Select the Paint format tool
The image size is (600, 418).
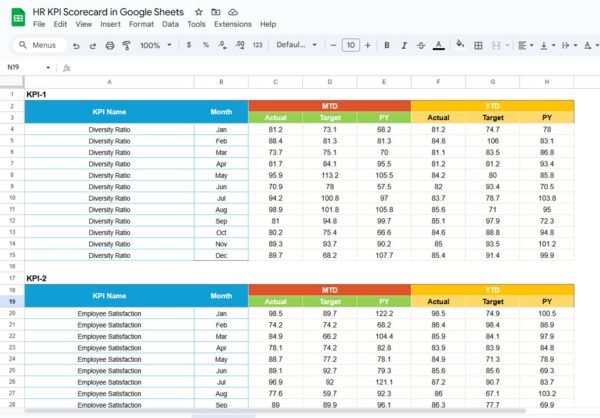tap(126, 45)
